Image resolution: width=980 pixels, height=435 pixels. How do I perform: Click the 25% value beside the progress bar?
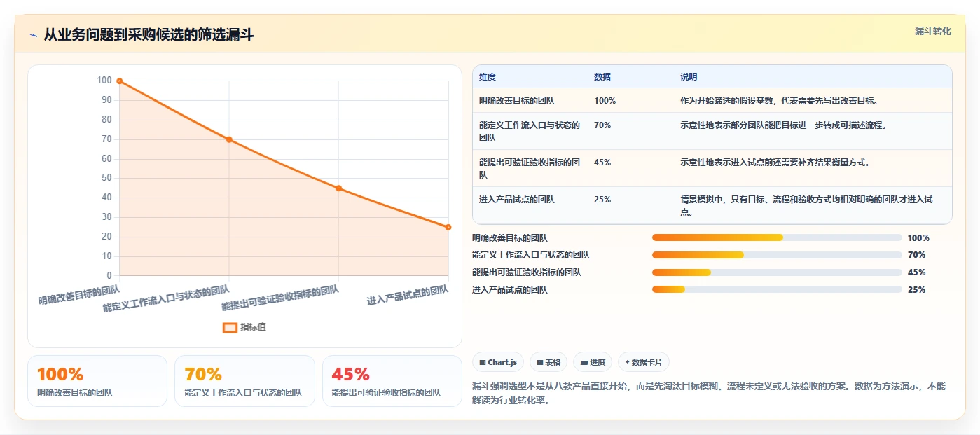click(916, 290)
